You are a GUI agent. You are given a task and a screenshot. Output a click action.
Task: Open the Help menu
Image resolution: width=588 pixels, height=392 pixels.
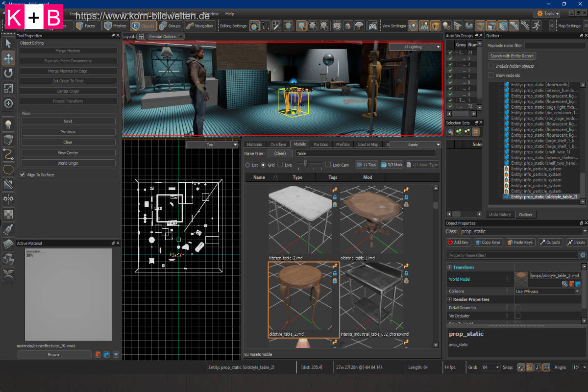[x=230, y=14]
